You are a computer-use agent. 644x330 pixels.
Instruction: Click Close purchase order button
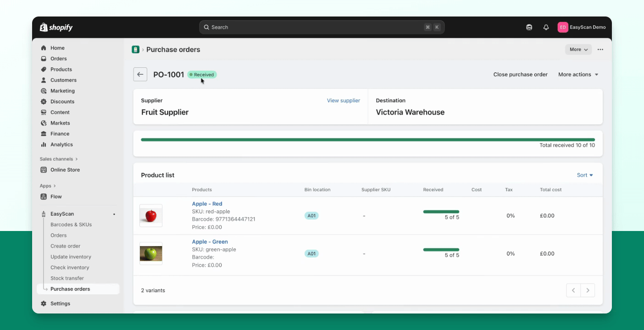[x=521, y=74]
